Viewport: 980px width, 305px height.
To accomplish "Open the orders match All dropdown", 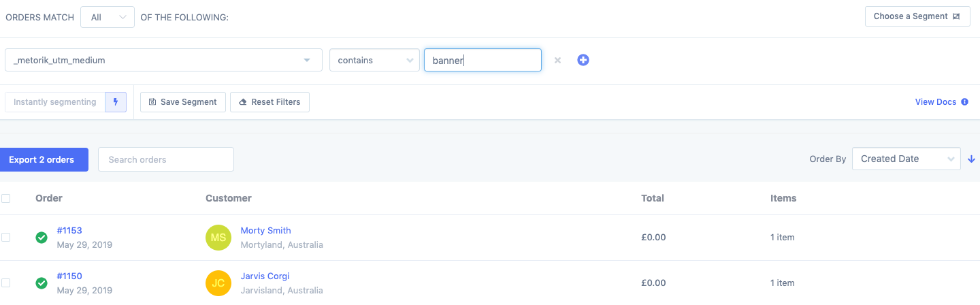I will click(x=107, y=18).
